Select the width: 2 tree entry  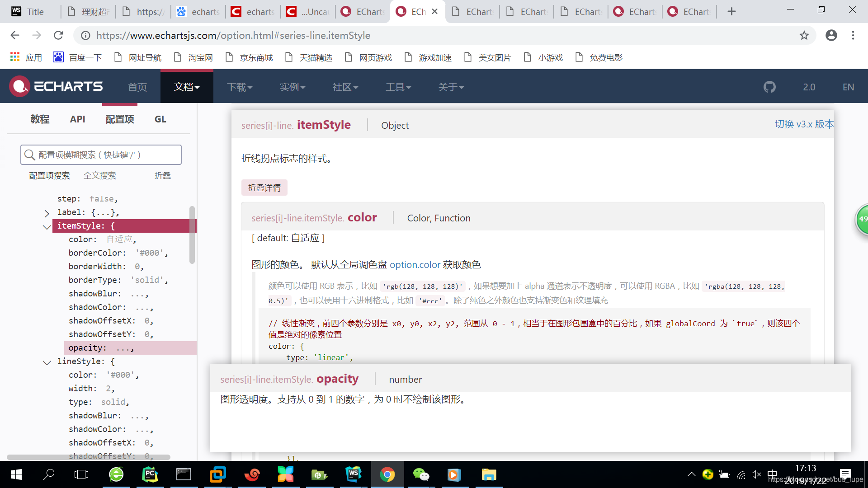[92, 389]
